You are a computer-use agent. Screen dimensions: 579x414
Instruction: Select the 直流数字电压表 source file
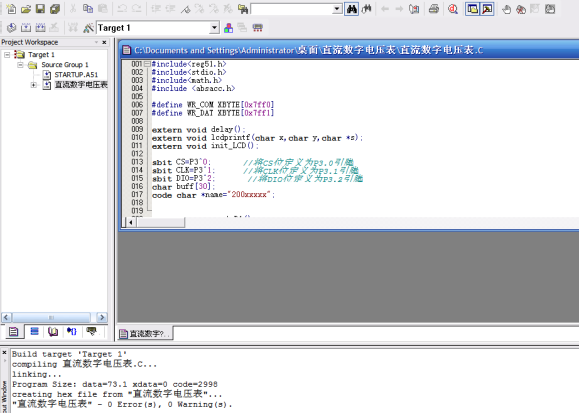pyautogui.click(x=81, y=85)
